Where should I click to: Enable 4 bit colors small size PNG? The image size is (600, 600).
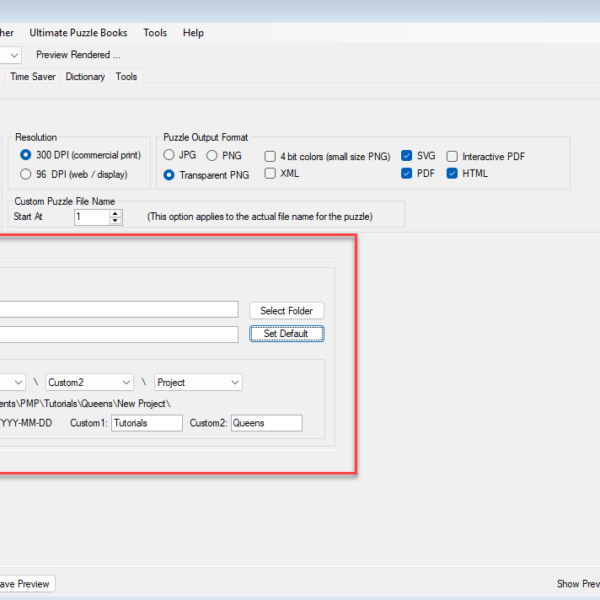tap(271, 157)
